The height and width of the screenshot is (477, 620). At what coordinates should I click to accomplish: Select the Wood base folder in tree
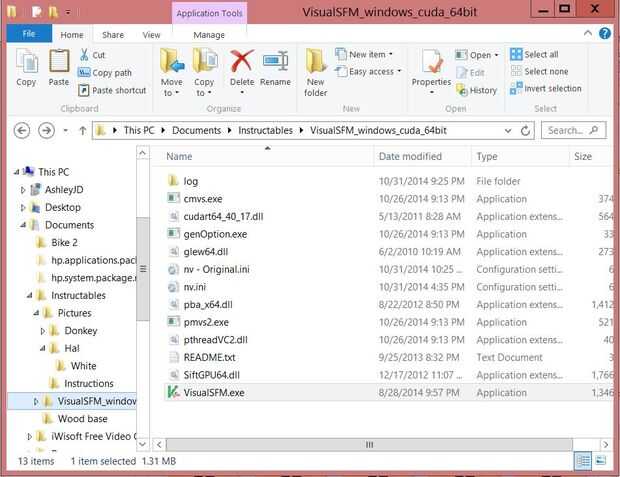(x=82, y=418)
